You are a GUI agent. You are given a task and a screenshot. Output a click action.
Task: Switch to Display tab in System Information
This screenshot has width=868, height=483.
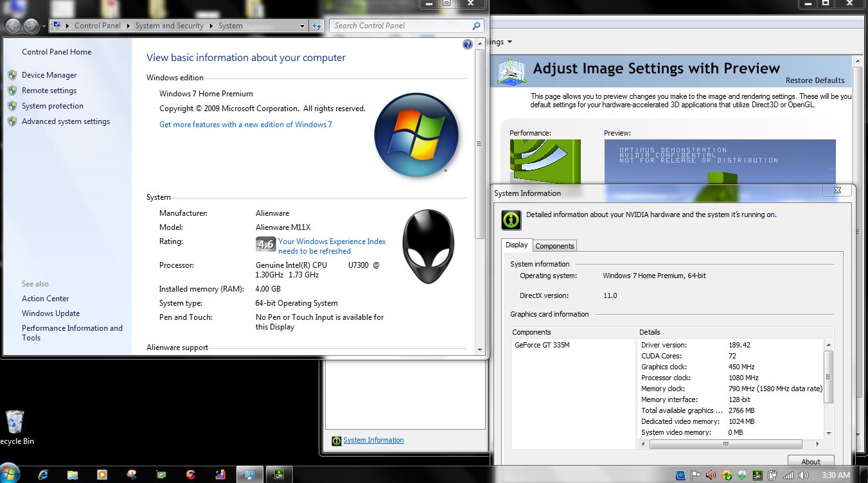point(517,245)
